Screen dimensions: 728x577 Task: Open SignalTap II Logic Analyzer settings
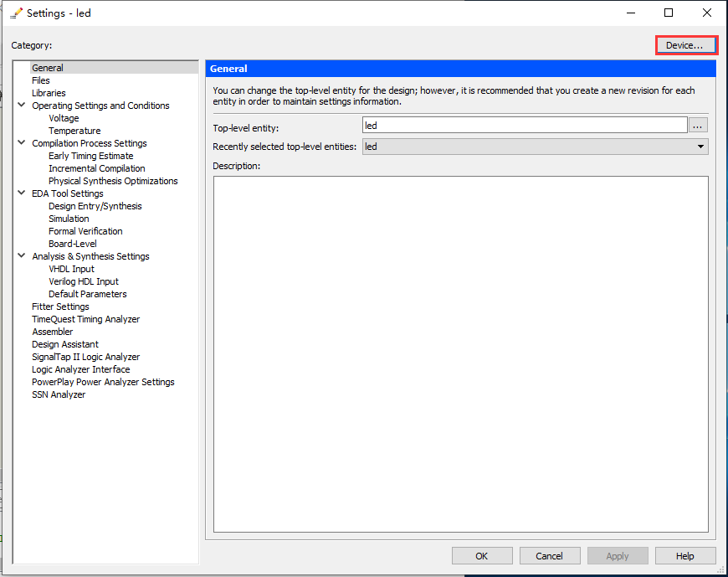point(85,357)
